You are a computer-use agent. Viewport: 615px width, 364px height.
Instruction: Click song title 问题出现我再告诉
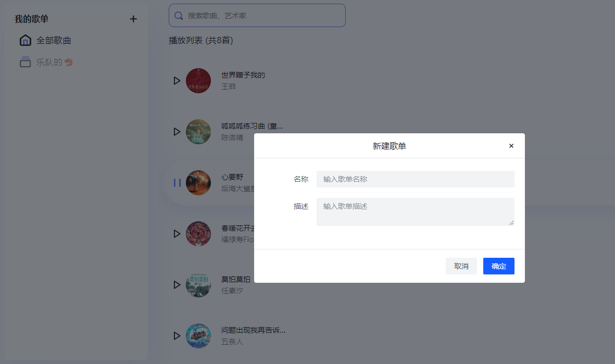click(x=254, y=330)
